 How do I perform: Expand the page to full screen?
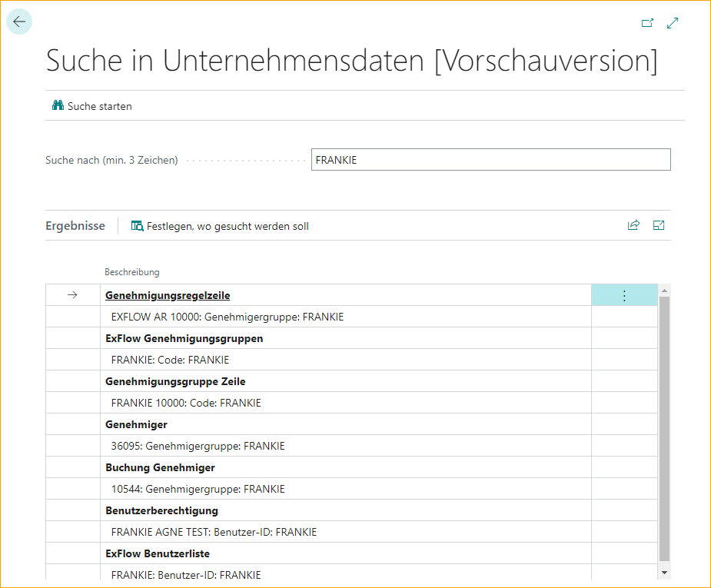pos(672,23)
